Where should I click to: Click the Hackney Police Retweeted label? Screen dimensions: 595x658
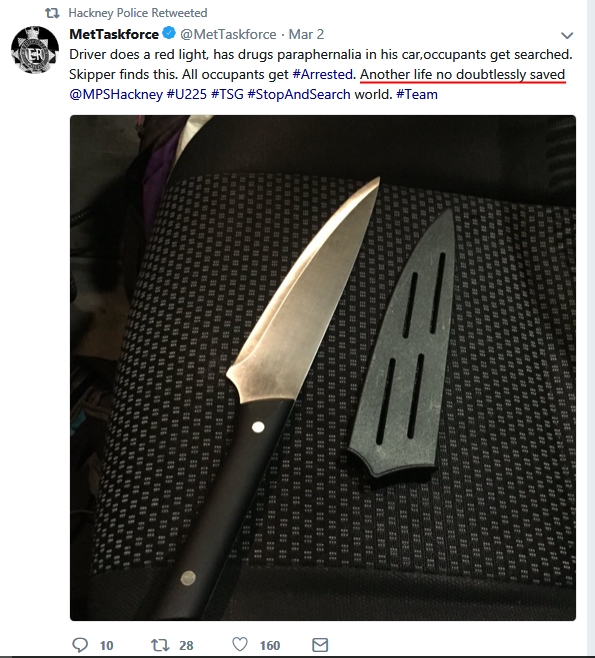tap(138, 13)
